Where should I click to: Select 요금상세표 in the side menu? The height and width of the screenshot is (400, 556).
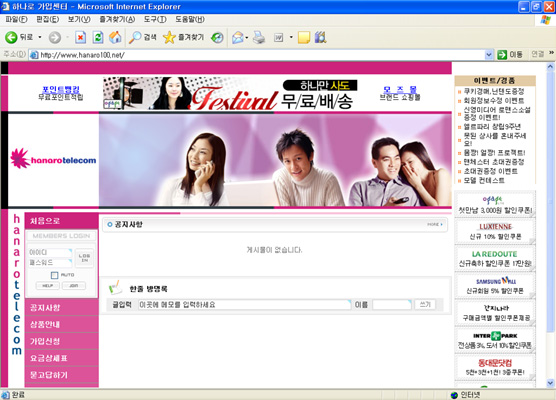62,358
